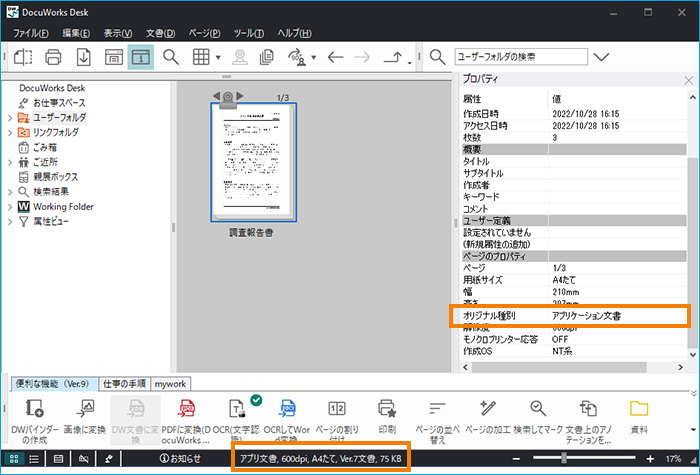Go back with the left arrow icon
The image size is (700, 475).
[335, 57]
